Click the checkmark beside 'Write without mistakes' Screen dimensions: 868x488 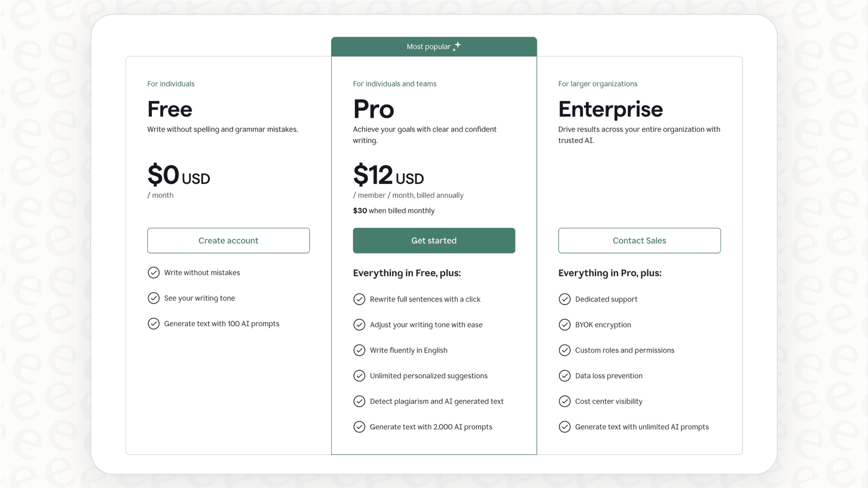point(153,273)
